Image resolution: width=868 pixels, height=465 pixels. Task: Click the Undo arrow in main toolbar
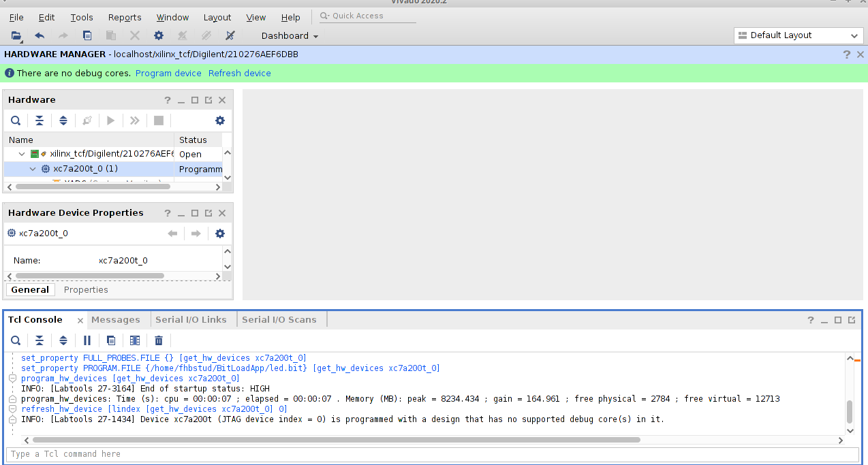pos(40,35)
